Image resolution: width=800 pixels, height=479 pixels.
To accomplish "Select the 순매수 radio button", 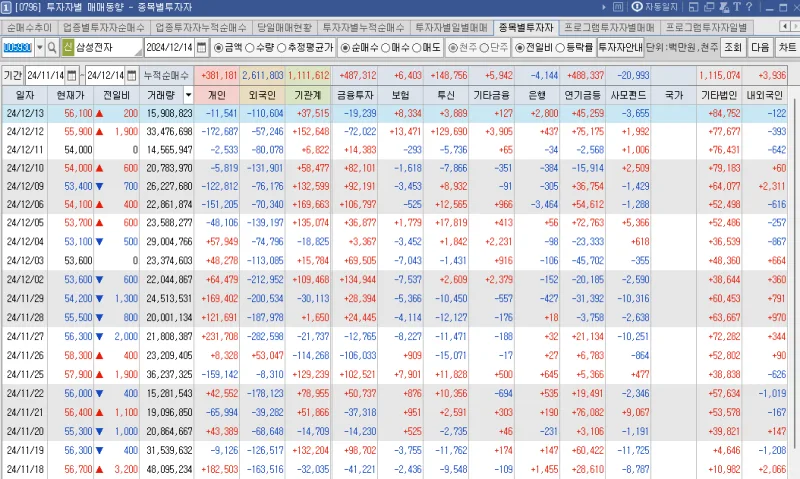I will [x=345, y=48].
